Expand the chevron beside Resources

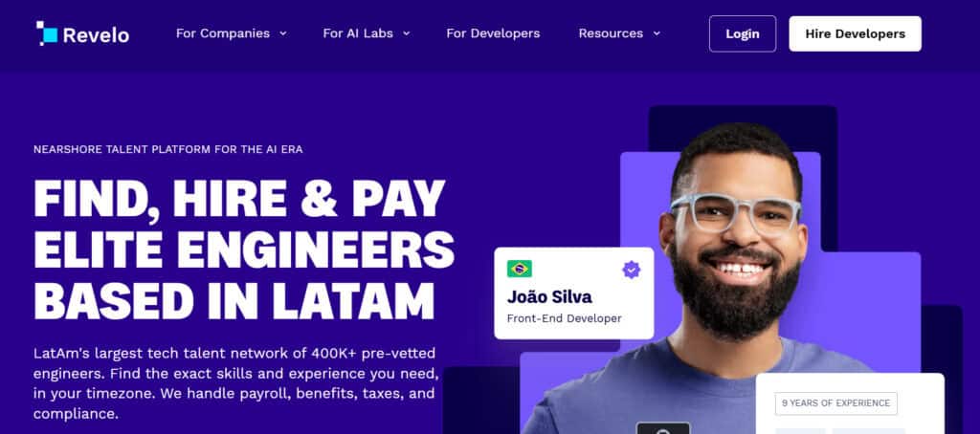pyautogui.click(x=657, y=33)
